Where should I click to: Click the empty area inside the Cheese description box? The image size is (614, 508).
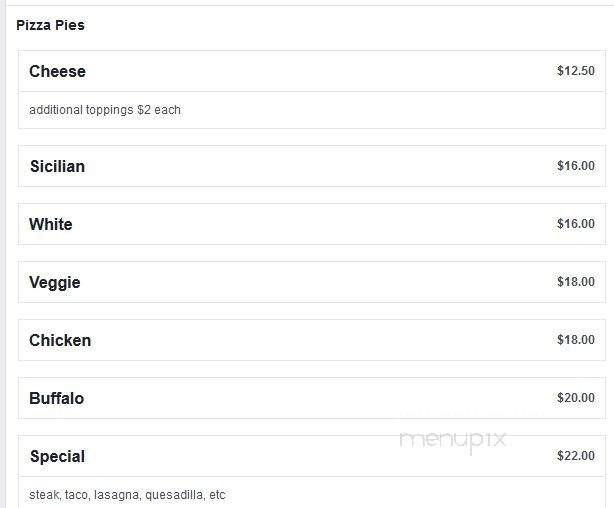point(392,110)
